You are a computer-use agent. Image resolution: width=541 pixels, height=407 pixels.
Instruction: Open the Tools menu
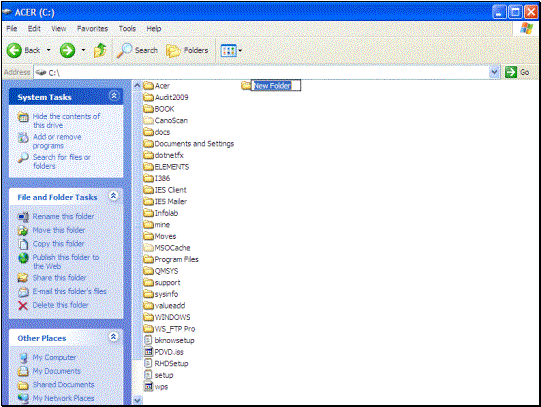[x=127, y=29]
